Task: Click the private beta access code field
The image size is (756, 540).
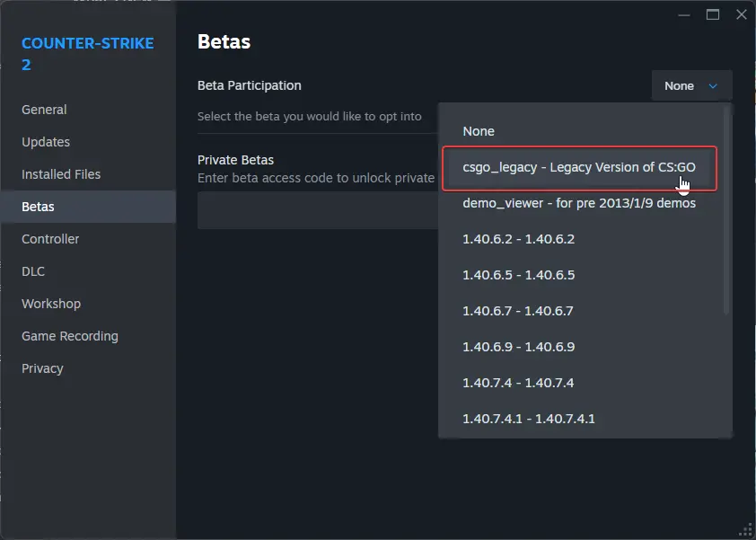Action: (x=318, y=210)
